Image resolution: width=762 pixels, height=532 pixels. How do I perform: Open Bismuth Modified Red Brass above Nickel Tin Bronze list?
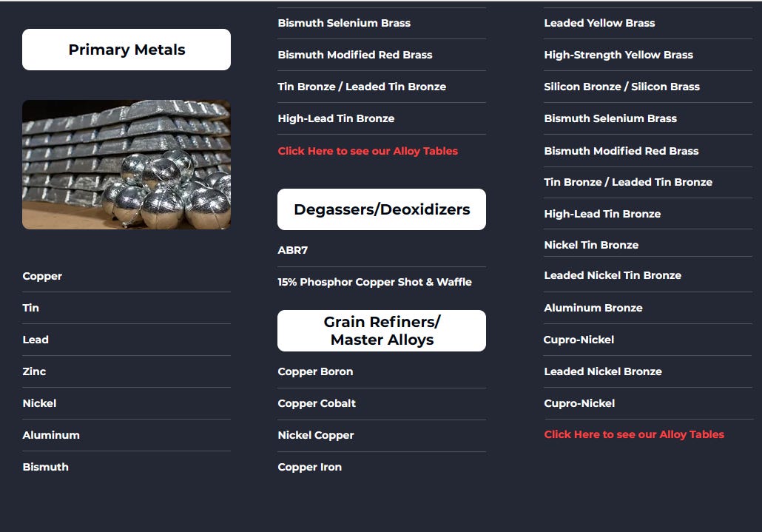click(621, 151)
